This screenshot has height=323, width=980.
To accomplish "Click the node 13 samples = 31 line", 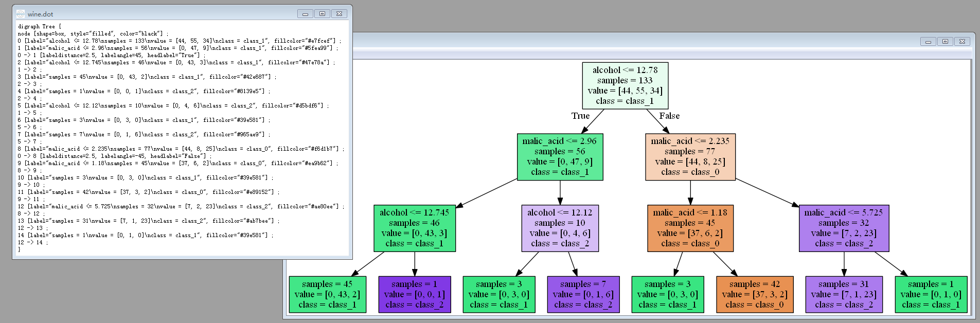I will coord(149,221).
